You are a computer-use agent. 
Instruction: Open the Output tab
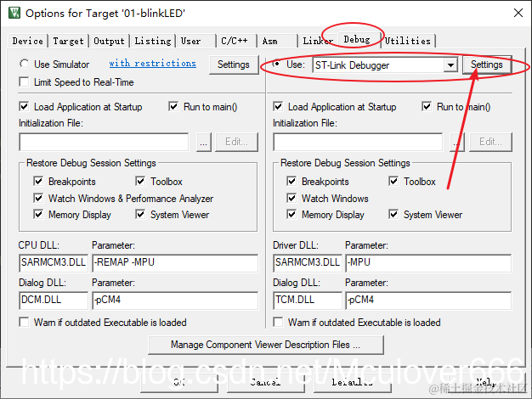pos(110,41)
